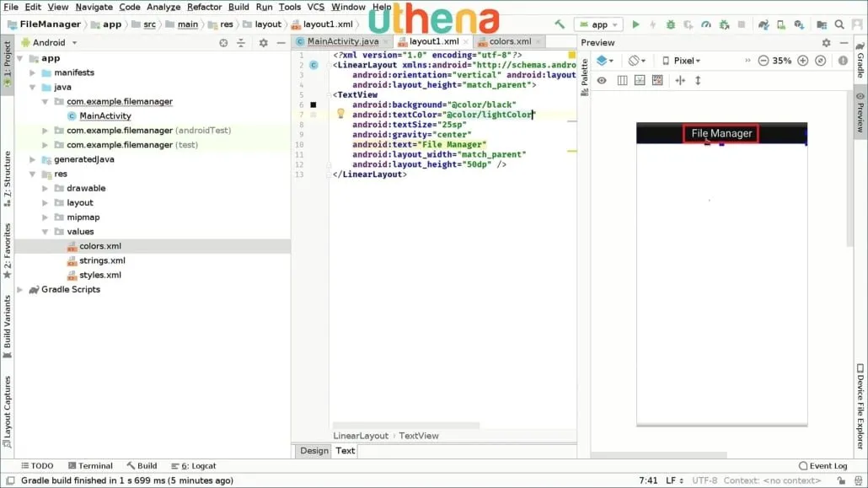868x488 pixels.
Task: Toggle the Palette side tab
Action: (x=585, y=78)
